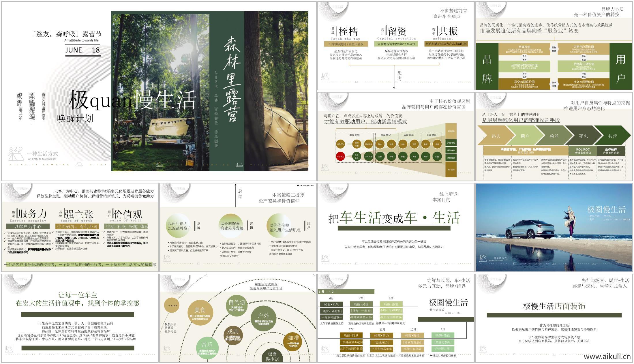Click the downward 思考 arrow
Screen dimensions: 634x364
(x=394, y=77)
